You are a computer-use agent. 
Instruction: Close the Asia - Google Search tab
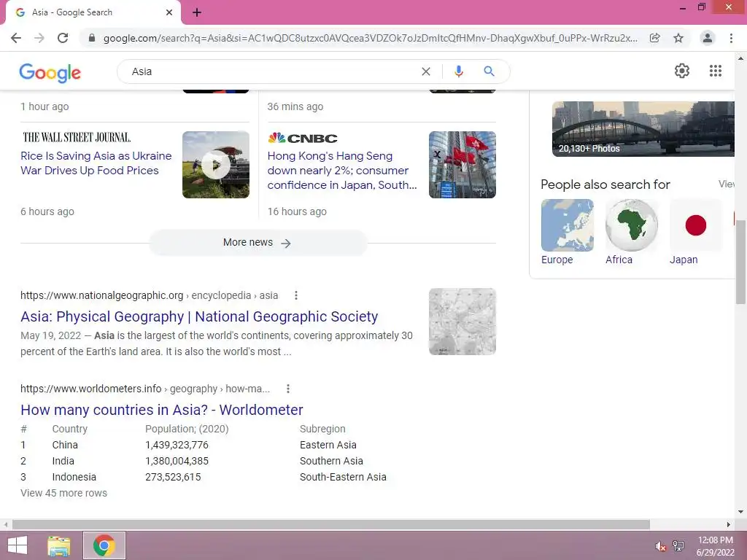click(169, 12)
